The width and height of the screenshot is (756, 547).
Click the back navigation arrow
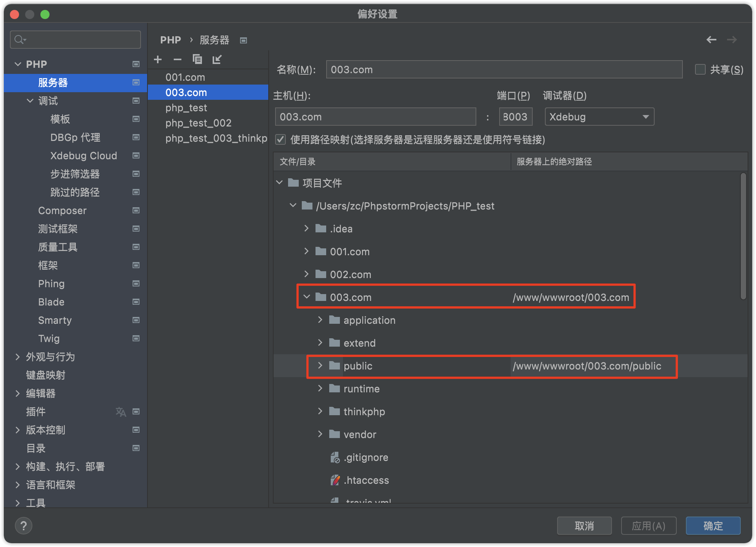(711, 40)
